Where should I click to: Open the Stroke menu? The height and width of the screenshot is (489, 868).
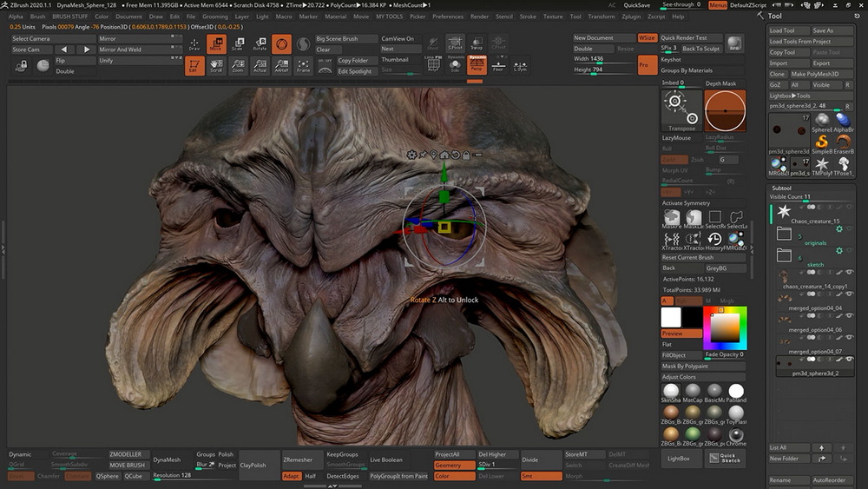(x=528, y=17)
